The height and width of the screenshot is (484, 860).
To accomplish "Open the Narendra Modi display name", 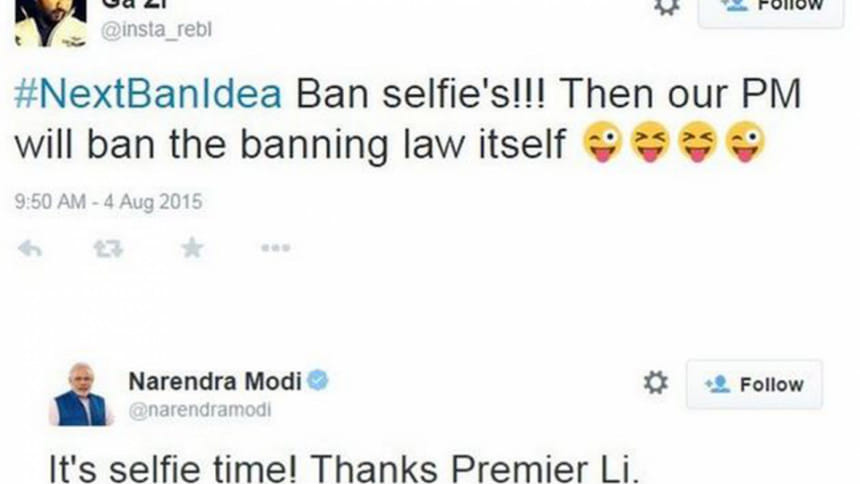I will point(215,381).
